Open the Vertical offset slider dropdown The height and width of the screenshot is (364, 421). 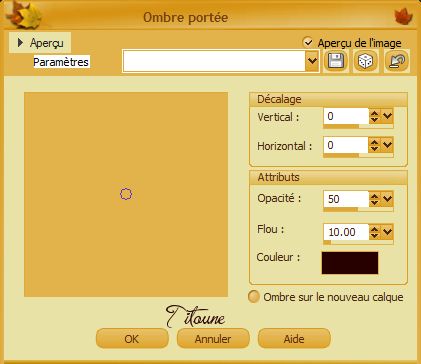[387, 116]
